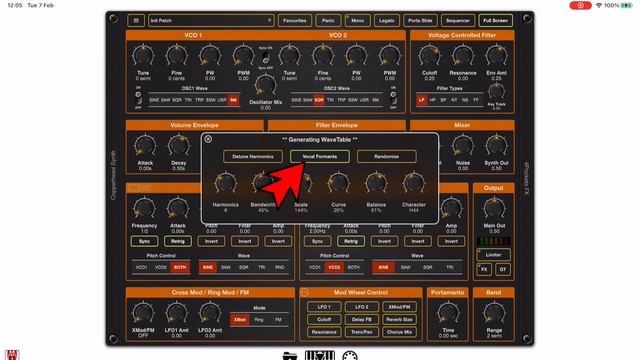Click the filter Cutoff knob

coord(429,56)
